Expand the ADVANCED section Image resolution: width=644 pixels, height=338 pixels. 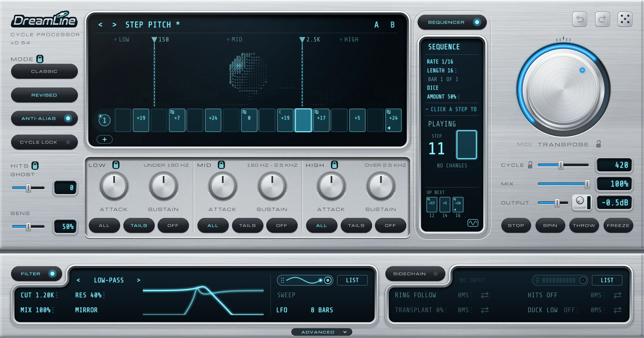[322, 332]
